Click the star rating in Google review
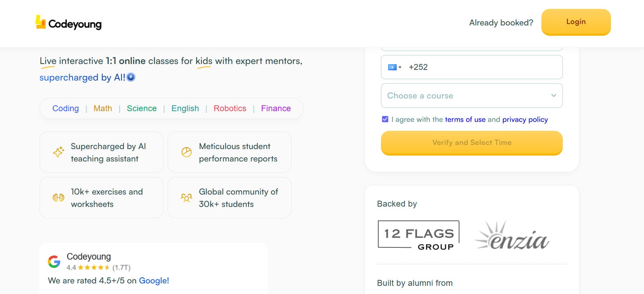This screenshot has width=644, height=294. [x=94, y=267]
